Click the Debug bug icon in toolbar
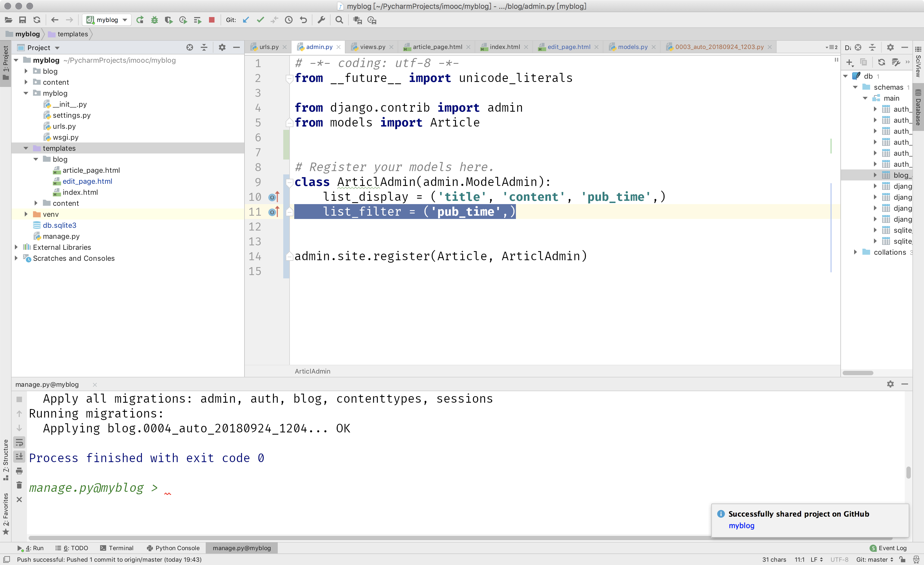 click(154, 20)
